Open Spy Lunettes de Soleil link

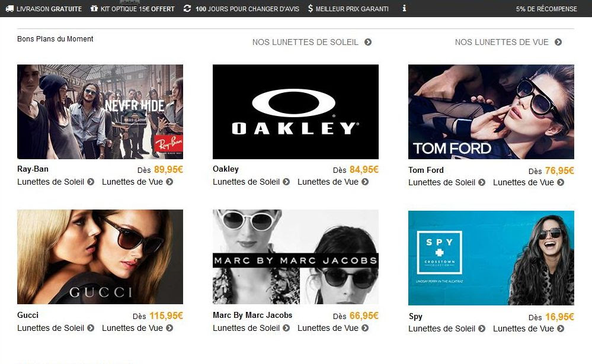(x=441, y=329)
